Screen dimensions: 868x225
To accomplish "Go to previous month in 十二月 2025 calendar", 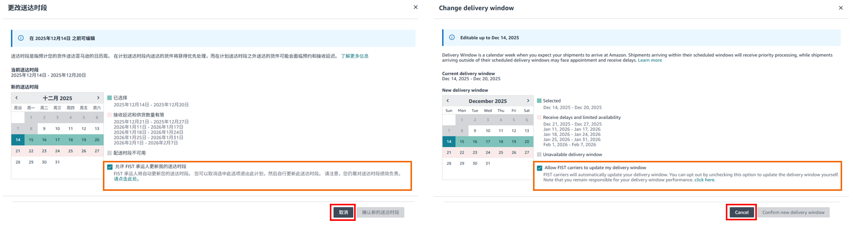I will pos(17,98).
